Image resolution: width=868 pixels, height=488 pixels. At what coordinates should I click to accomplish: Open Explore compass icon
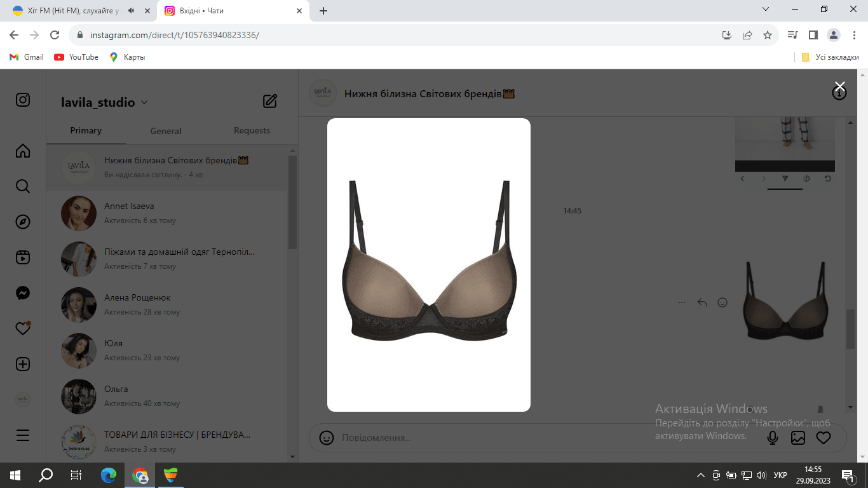click(23, 222)
